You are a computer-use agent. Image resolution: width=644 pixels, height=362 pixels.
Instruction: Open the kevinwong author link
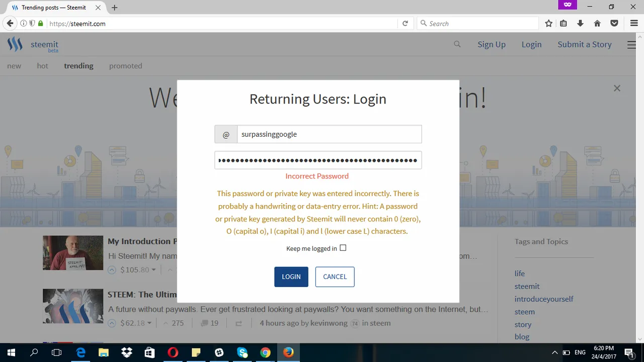click(x=329, y=323)
